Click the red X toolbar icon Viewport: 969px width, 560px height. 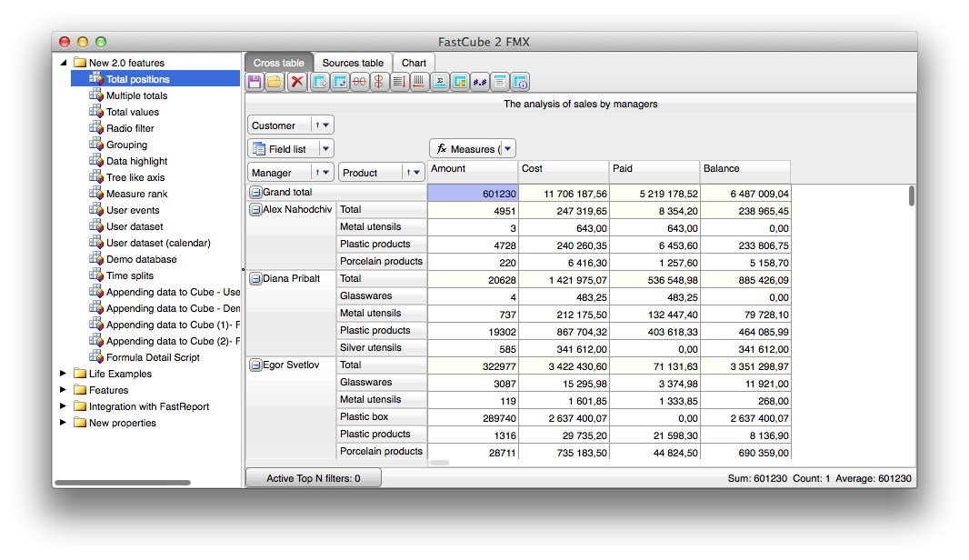[297, 82]
